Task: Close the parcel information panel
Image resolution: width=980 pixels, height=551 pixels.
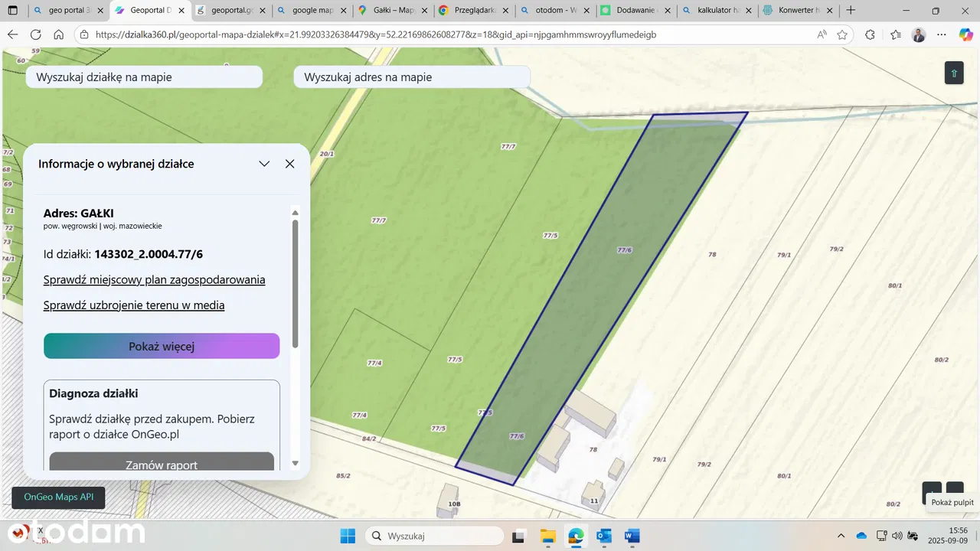Action: click(x=289, y=164)
